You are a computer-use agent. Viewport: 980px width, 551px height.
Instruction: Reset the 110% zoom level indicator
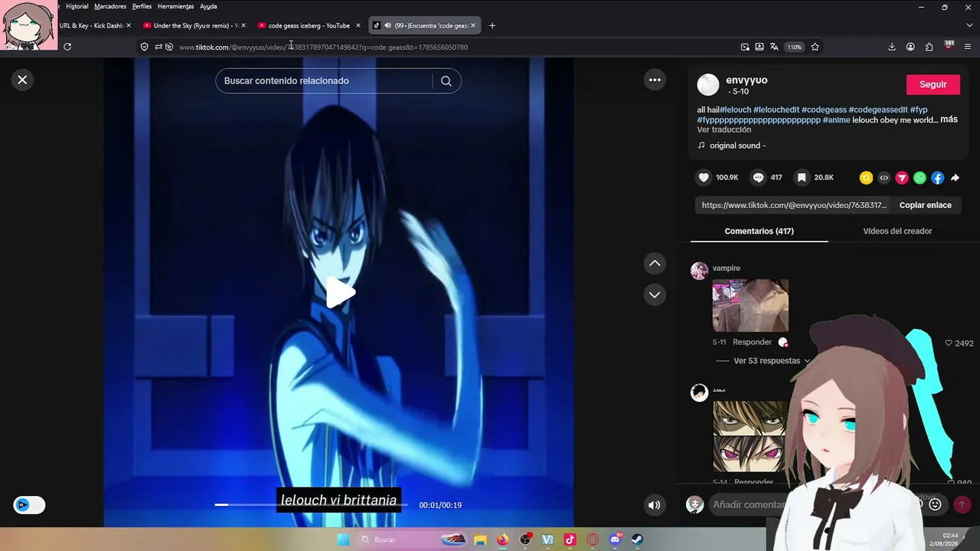(x=795, y=47)
